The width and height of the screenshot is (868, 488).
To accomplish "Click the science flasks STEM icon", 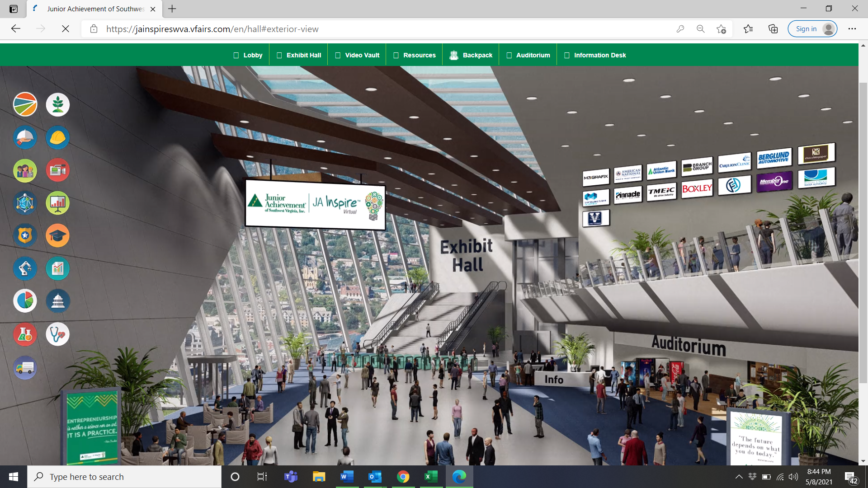I will tap(25, 334).
